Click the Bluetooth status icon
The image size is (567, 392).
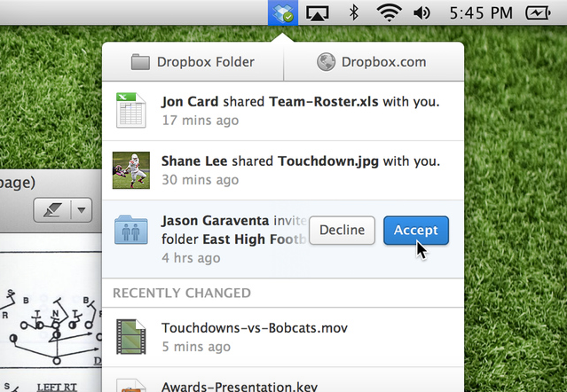[x=352, y=13]
